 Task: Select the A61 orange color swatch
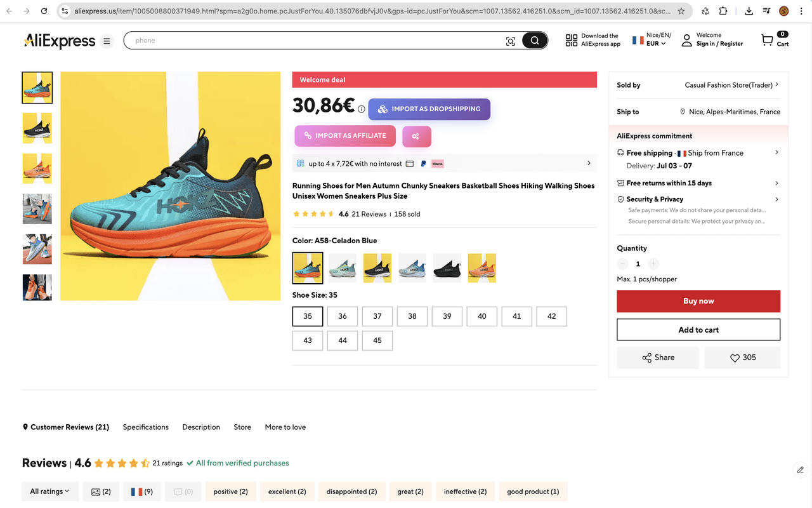[481, 267]
